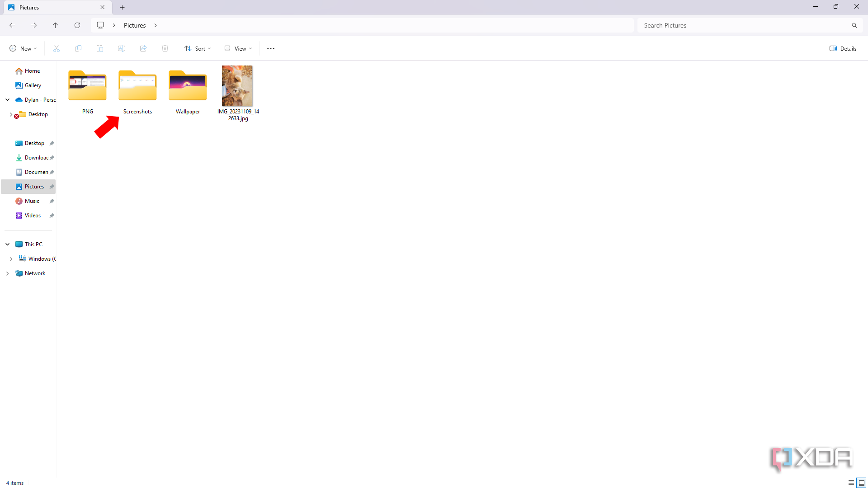Click the search magnifier icon
The width and height of the screenshot is (868, 488).
coord(854,25)
